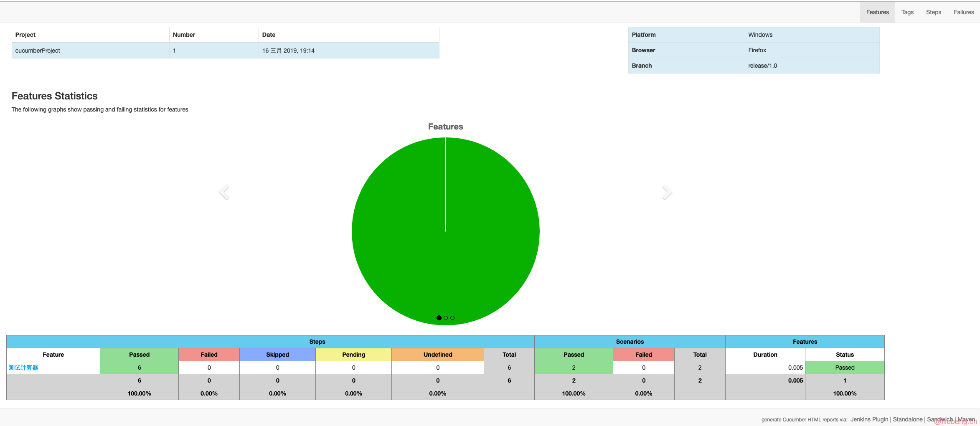Click the blue Skipped column header
This screenshot has height=426, width=980.
coord(277,355)
